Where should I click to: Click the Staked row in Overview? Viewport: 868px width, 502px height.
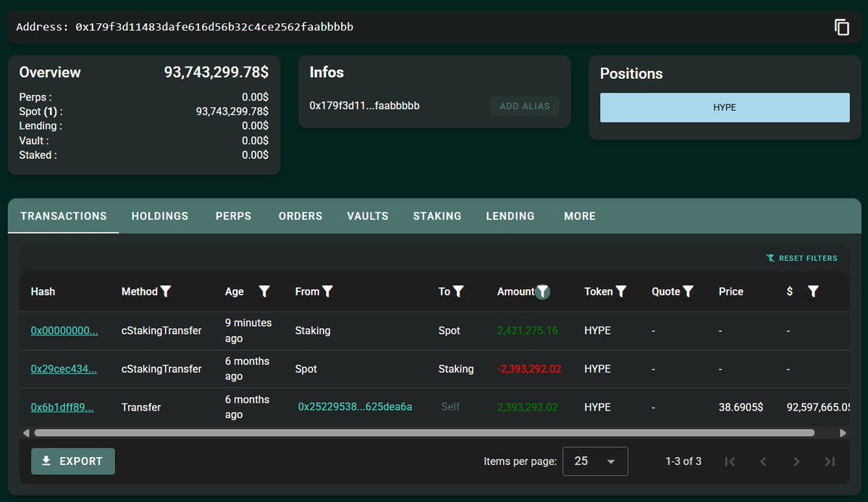tap(144, 155)
